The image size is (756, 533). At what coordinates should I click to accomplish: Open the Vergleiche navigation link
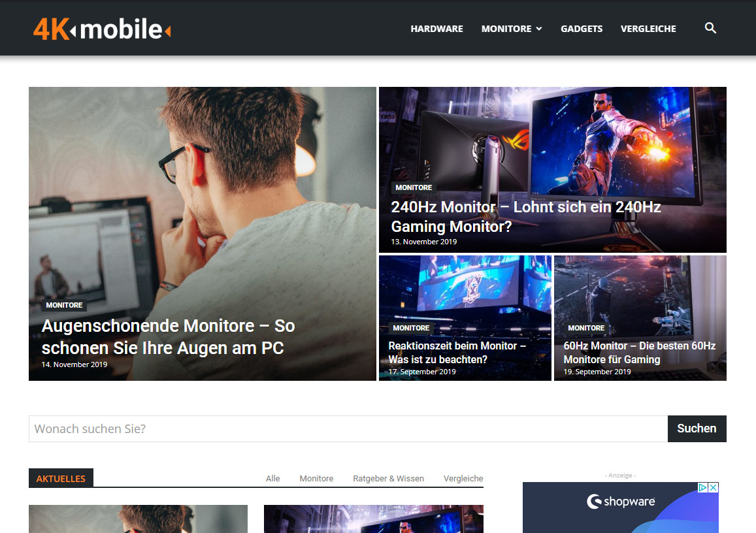coord(648,29)
